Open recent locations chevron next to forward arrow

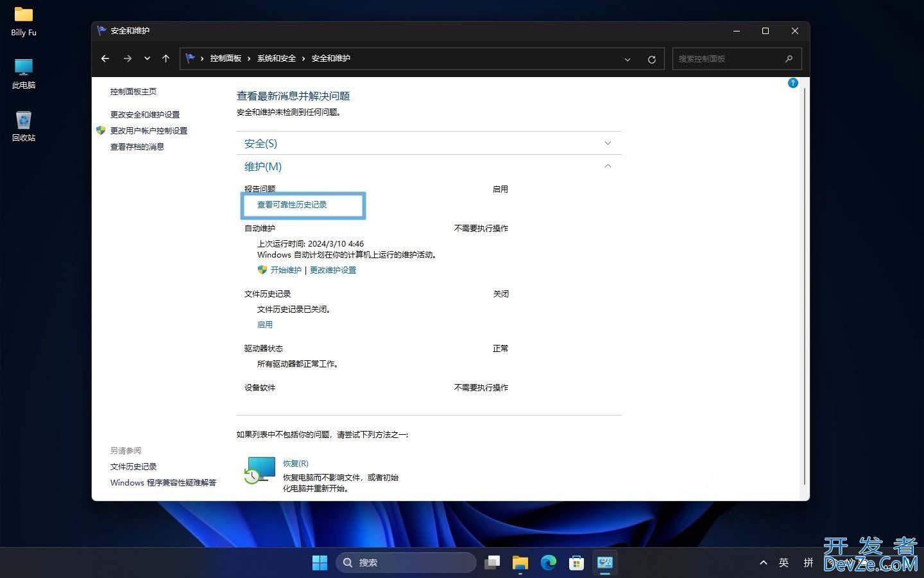point(147,58)
